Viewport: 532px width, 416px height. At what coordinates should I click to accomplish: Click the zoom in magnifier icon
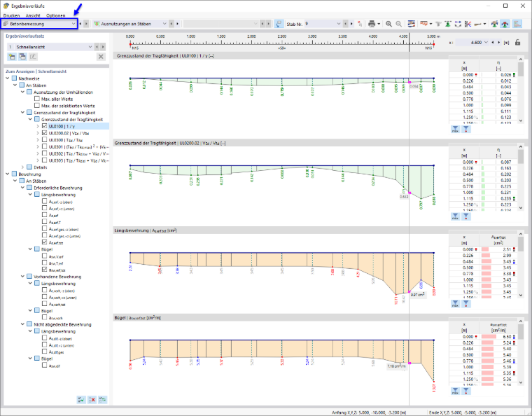[x=388, y=24]
